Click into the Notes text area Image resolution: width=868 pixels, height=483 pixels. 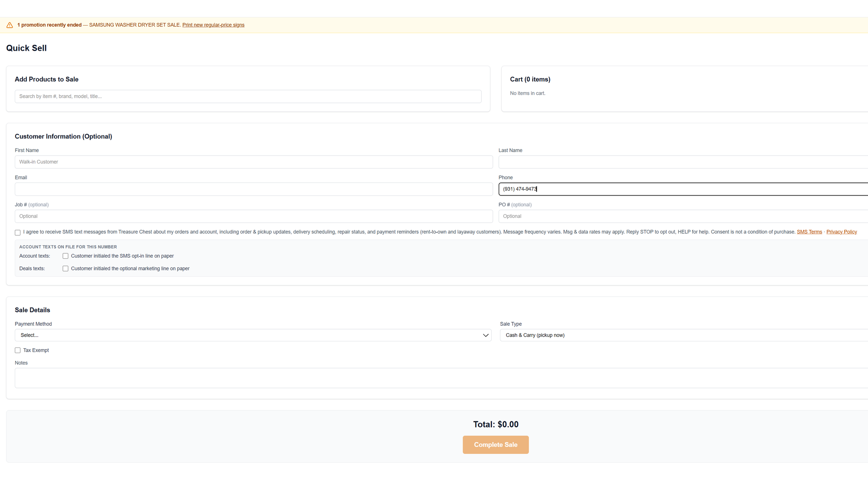click(441, 378)
